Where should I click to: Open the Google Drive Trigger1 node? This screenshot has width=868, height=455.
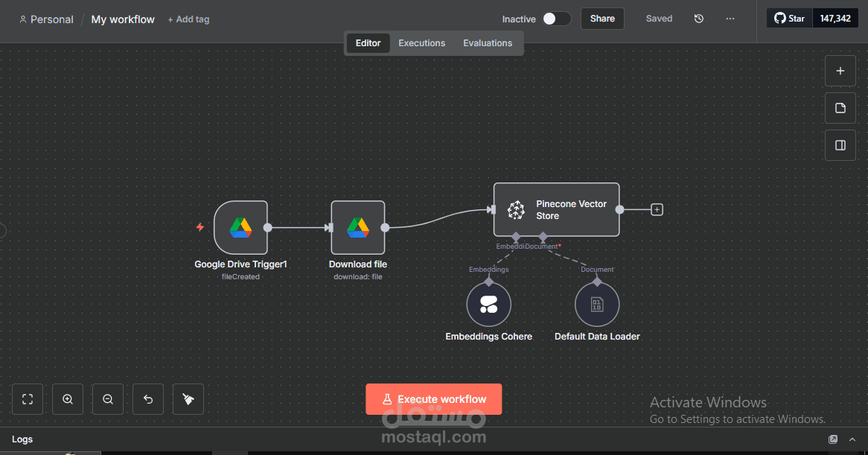click(240, 228)
